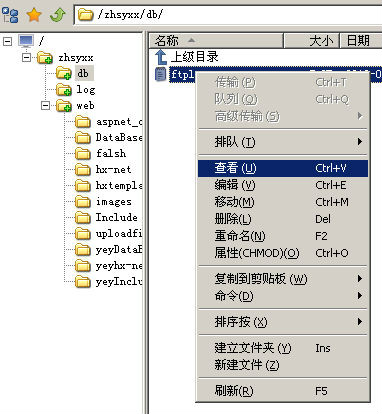The width and height of the screenshot is (382, 414).
Task: Sort by the 名称 column header
Action: (x=216, y=41)
